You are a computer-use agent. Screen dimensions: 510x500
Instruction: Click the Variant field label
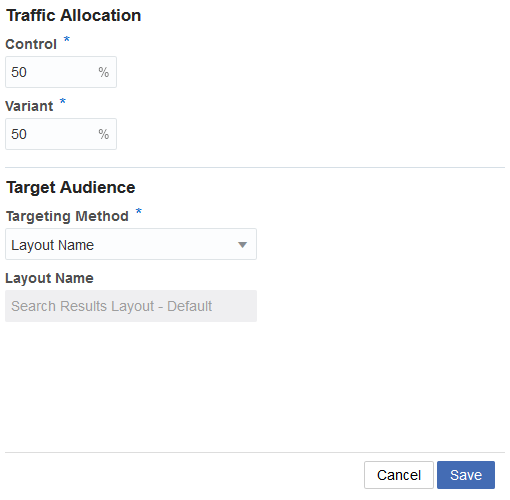click(29, 106)
